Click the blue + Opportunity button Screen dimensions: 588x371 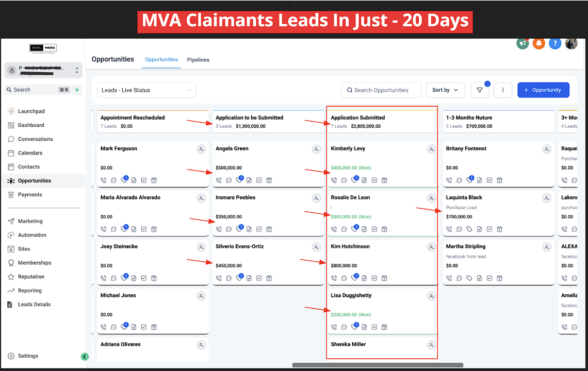click(543, 90)
